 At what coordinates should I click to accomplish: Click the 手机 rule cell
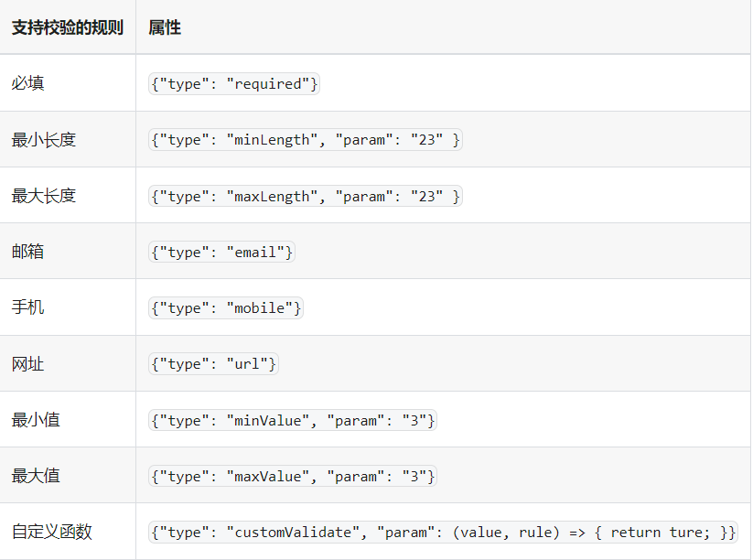click(28, 307)
